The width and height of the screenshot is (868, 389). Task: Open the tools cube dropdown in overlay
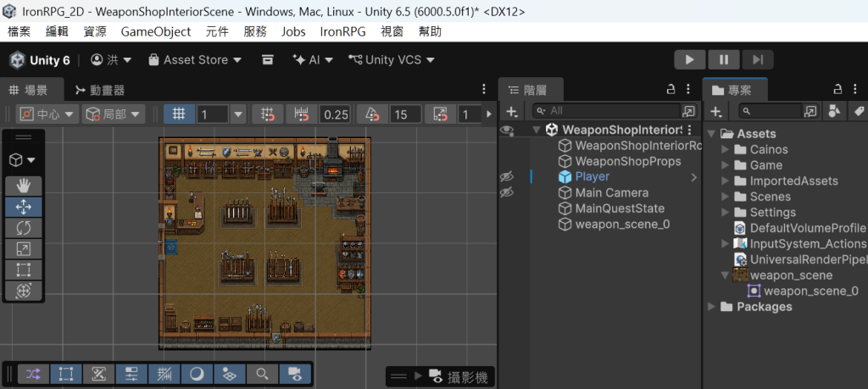23,160
